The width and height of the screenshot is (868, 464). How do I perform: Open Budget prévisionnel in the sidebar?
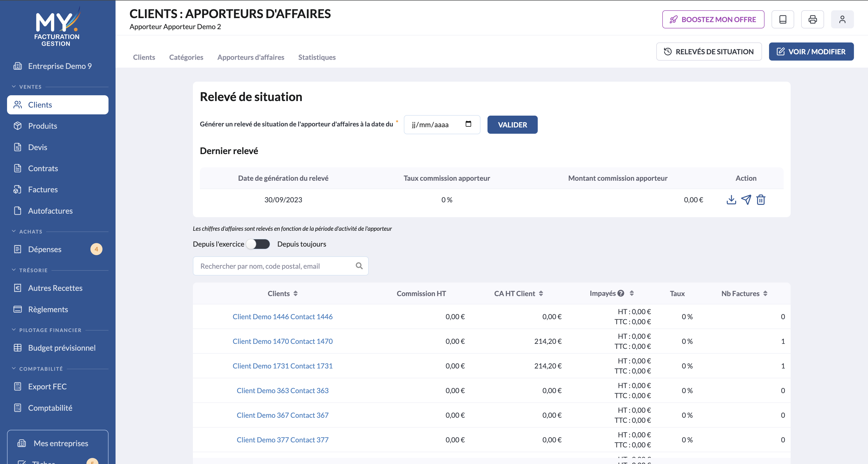coord(58,348)
